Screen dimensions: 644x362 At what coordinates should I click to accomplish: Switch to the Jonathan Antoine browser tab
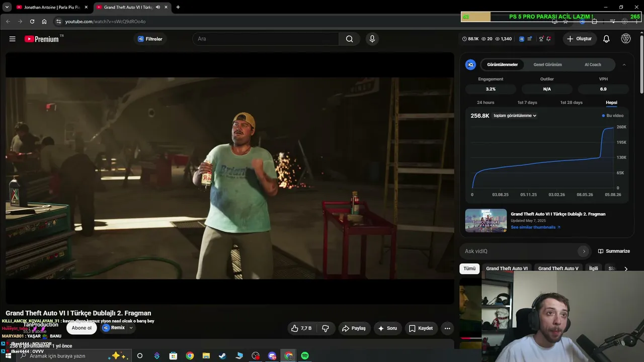coord(52,7)
